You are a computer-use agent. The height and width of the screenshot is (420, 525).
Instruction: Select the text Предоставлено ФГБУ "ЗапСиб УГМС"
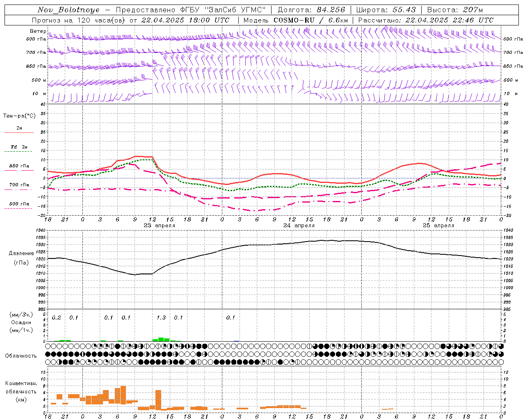pyautogui.click(x=191, y=10)
